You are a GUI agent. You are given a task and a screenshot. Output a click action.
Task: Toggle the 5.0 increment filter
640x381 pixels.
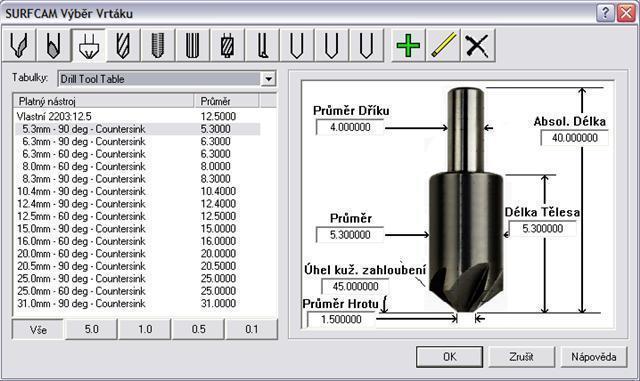point(91,329)
